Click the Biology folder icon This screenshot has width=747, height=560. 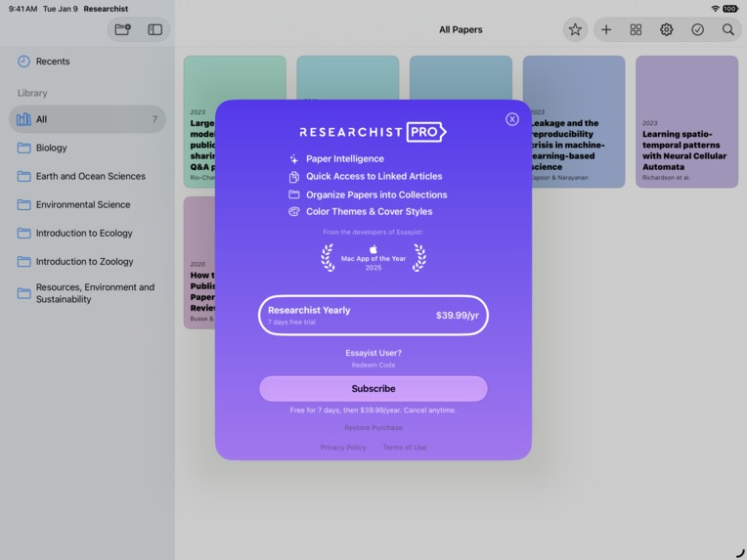tap(23, 148)
